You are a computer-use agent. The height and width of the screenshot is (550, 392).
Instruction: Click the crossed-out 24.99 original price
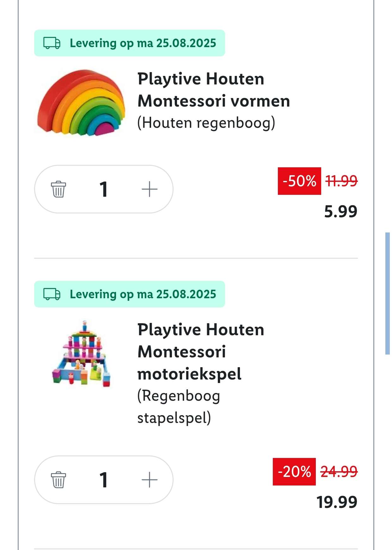pyautogui.click(x=339, y=472)
